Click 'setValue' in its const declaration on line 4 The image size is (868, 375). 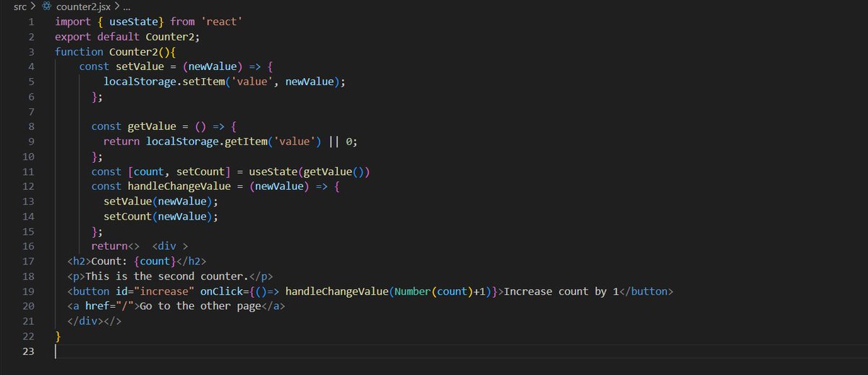point(140,66)
